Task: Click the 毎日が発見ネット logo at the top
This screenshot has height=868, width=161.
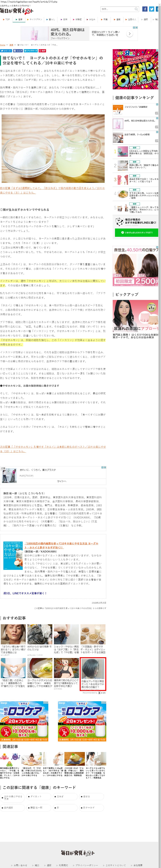Action: pos(17,11)
